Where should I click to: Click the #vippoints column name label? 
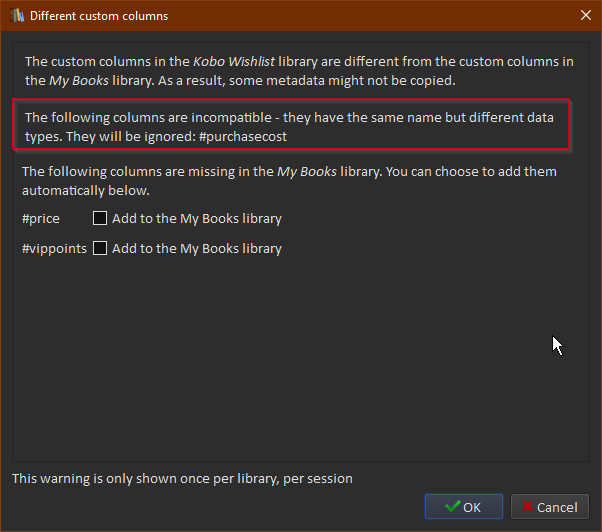[54, 248]
